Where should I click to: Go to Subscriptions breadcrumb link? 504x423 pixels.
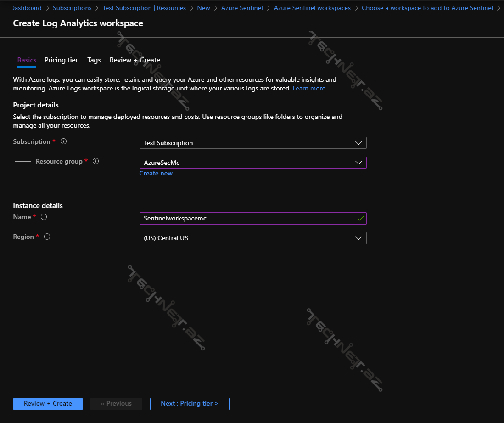coord(72,8)
